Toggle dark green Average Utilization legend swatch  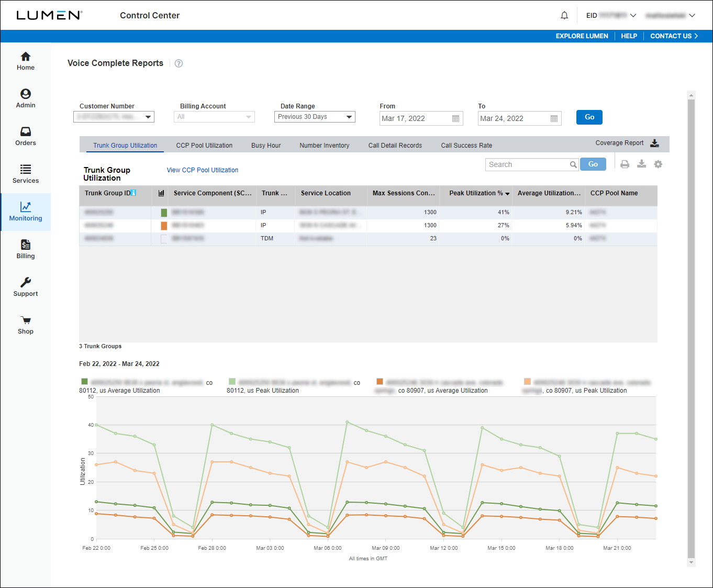(x=84, y=382)
